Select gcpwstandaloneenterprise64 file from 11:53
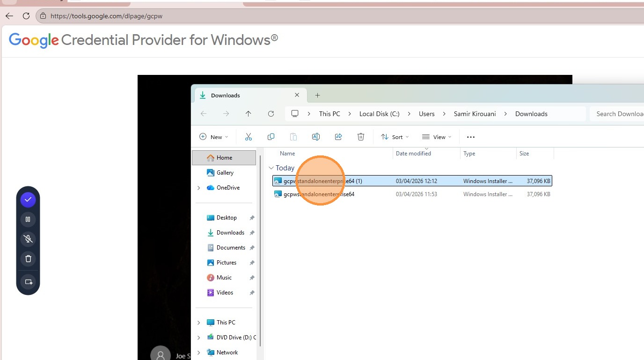 (412, 194)
